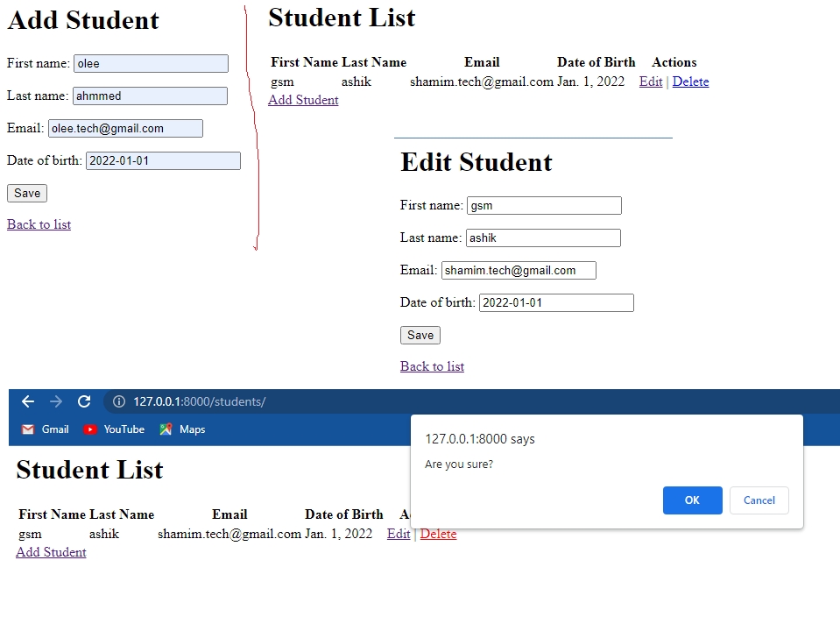The image size is (840, 617).
Task: Click Last name field in Edit Student form
Action: point(543,238)
